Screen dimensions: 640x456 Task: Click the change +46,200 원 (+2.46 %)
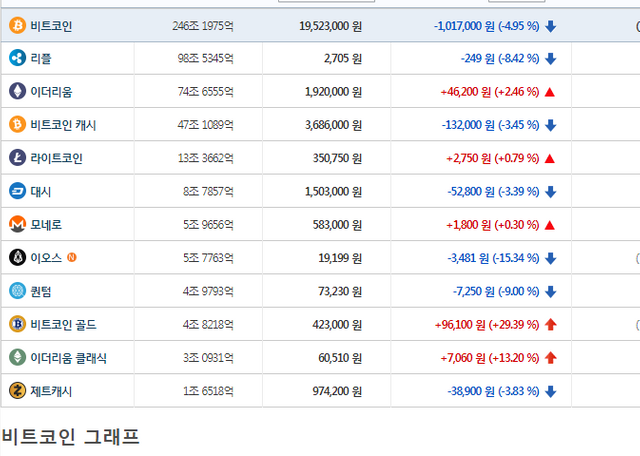tap(490, 92)
